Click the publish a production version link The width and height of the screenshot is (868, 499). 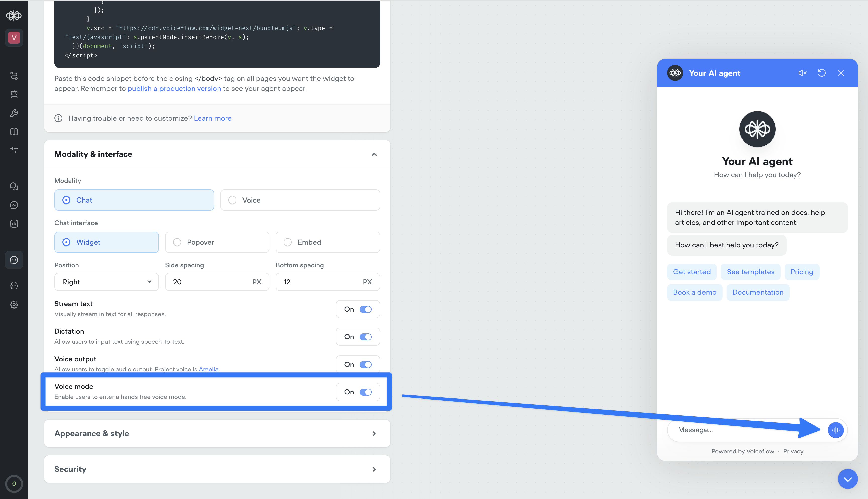pyautogui.click(x=174, y=89)
